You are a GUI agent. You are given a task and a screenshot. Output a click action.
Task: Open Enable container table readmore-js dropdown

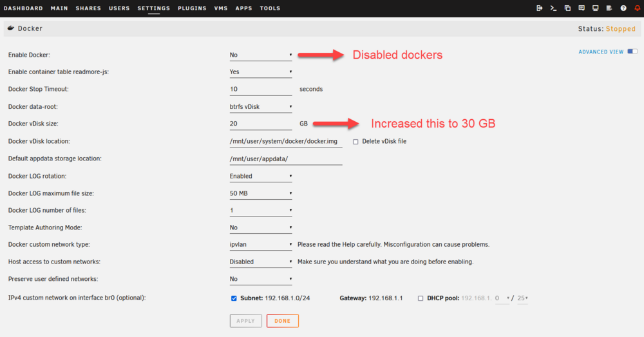pos(261,72)
